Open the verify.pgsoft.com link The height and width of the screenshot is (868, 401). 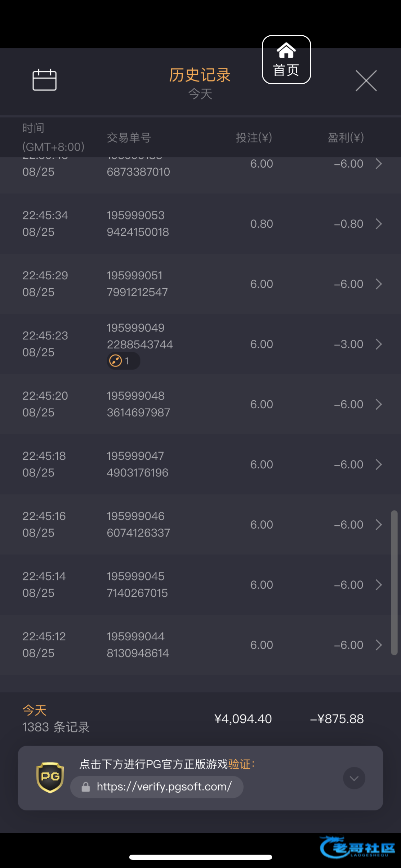tap(164, 787)
